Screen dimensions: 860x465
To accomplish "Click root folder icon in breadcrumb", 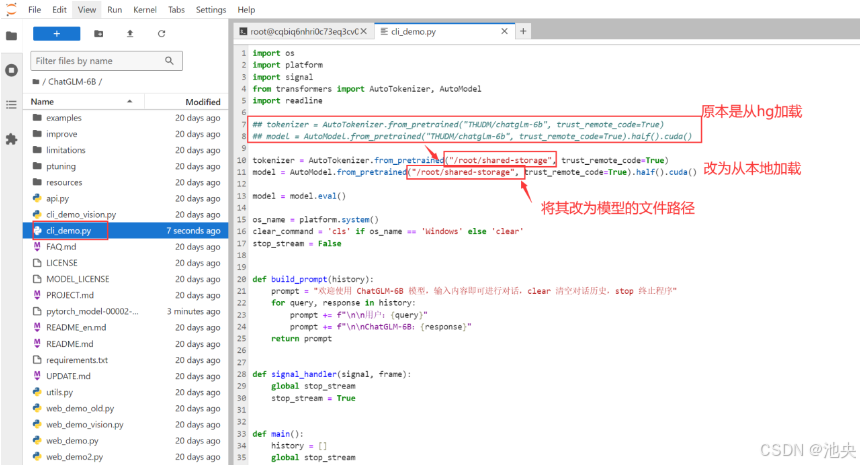I will [x=36, y=82].
